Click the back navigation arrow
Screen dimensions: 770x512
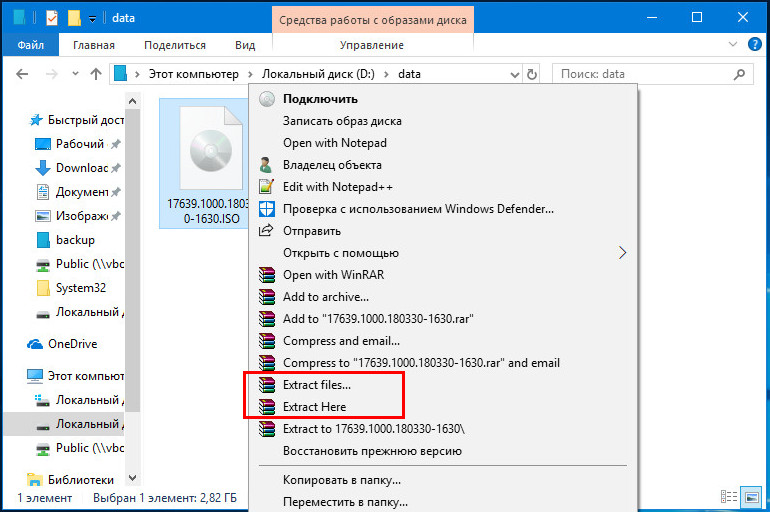click(x=22, y=74)
